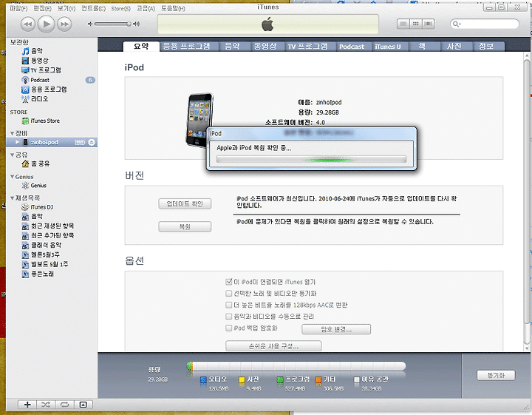Open the 편집 menu
This screenshot has height=415, width=532.
coord(42,8)
